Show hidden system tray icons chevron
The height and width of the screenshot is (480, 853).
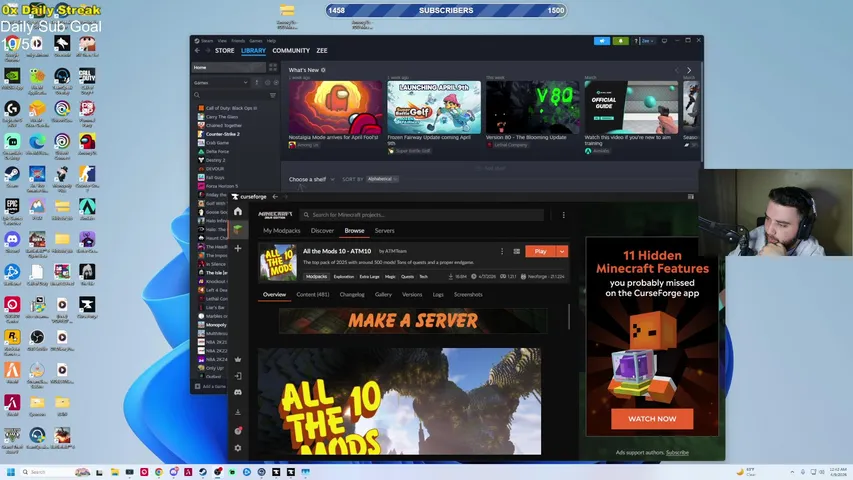792,472
